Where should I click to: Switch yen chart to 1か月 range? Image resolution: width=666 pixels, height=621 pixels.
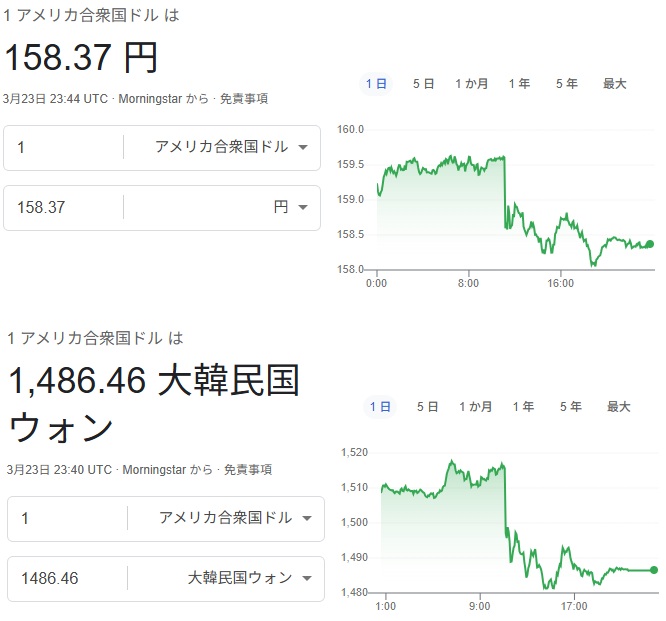[471, 84]
